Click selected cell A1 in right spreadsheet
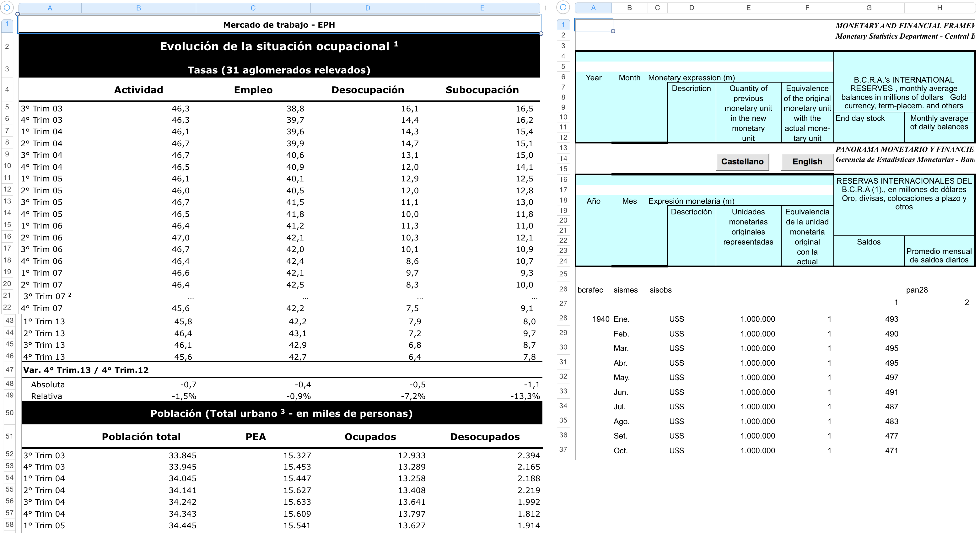Image resolution: width=980 pixels, height=533 pixels. (593, 25)
